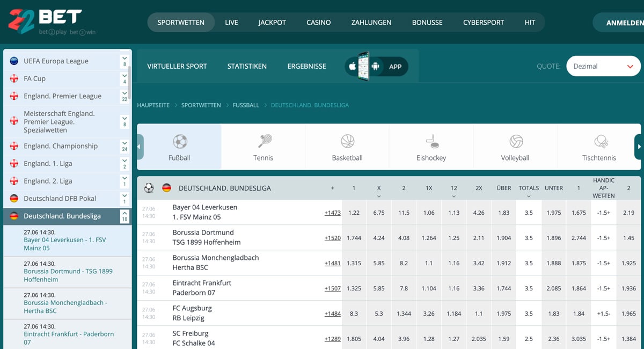Expand FA Cup match list
The width and height of the screenshot is (644, 349).
(125, 78)
